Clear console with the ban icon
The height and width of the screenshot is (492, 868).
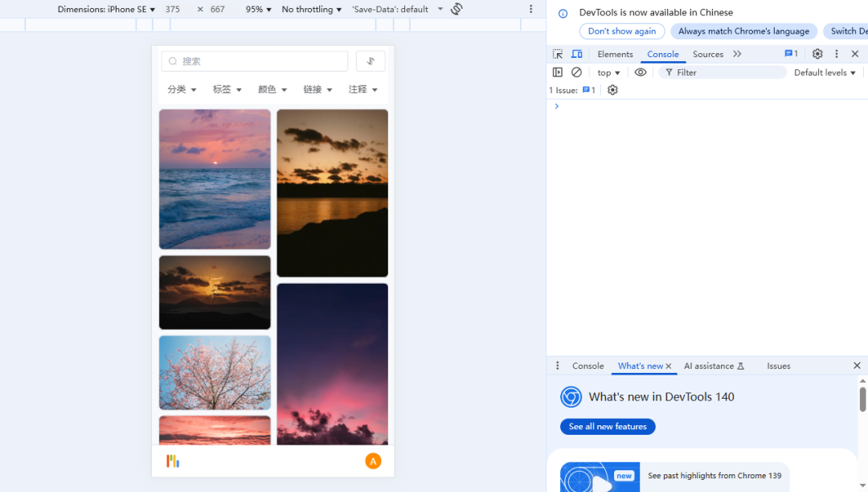576,72
